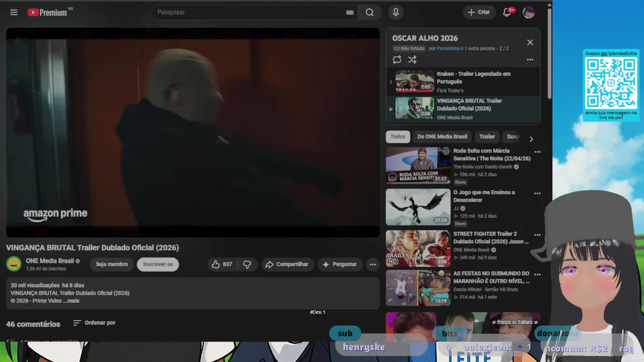Dislike the video with thumbs down
This screenshot has height=362, width=644.
point(247,264)
